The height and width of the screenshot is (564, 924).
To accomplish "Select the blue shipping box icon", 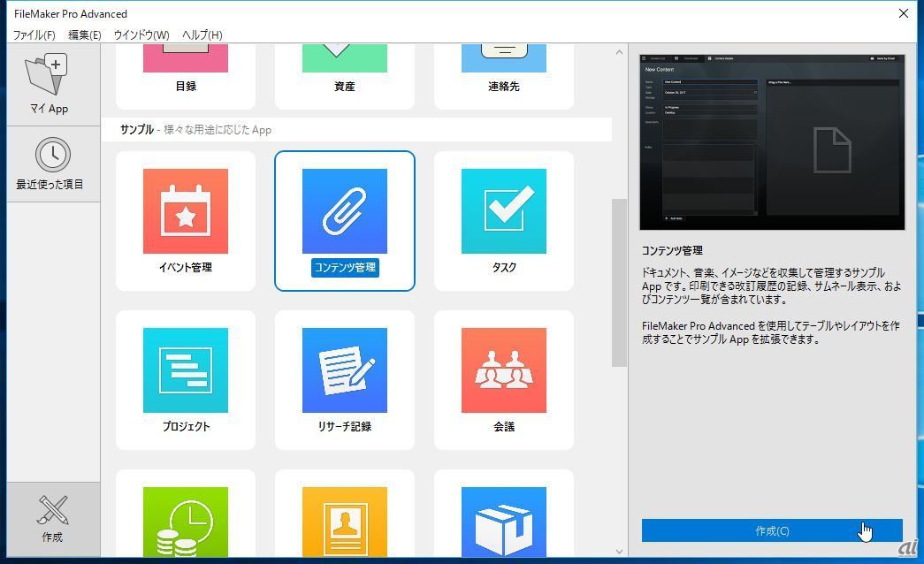I will 504,522.
